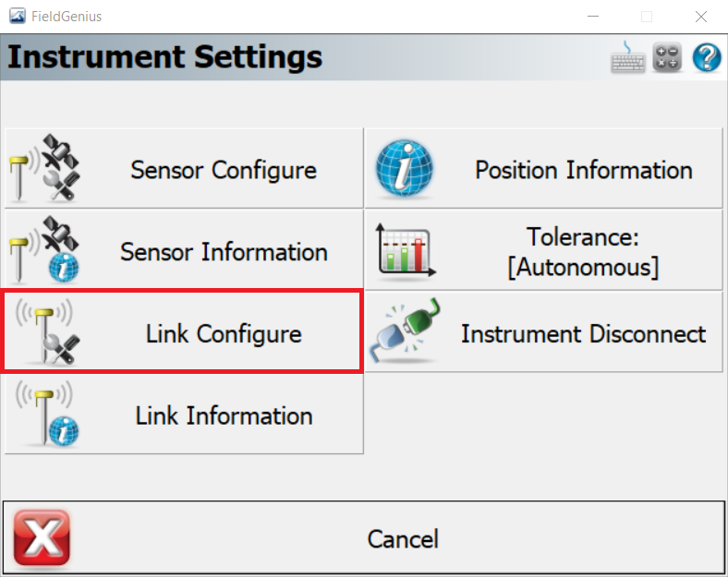Cancel and leave Instrument Settings

point(364,537)
